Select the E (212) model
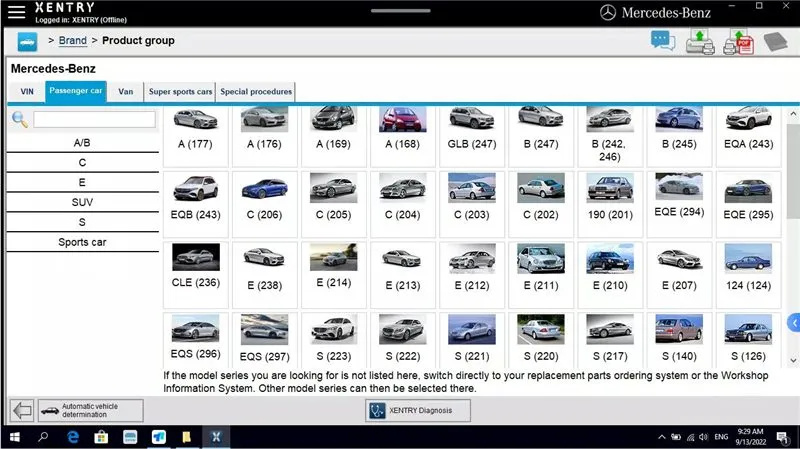 (x=472, y=275)
